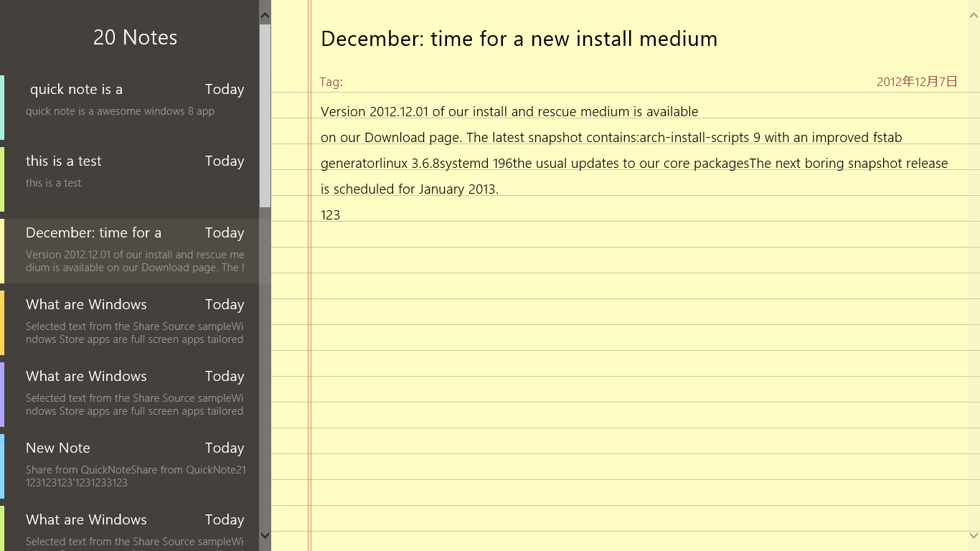Click the down arrow of the notes list scrollbar
The width and height of the screenshot is (980, 551).
[x=265, y=535]
